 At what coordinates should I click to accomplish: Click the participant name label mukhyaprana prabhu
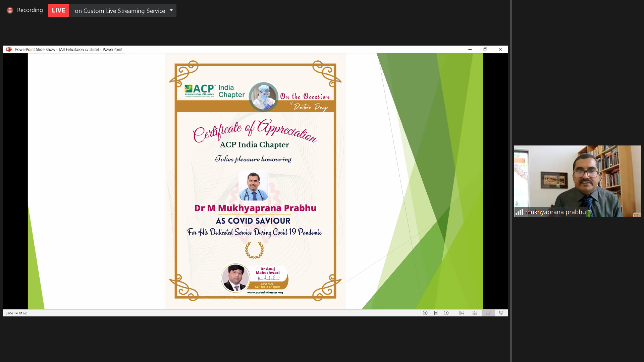(555, 212)
